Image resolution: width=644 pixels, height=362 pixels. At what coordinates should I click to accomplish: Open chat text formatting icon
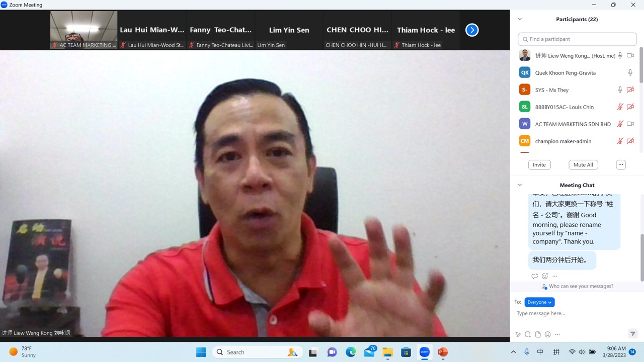tap(518, 334)
